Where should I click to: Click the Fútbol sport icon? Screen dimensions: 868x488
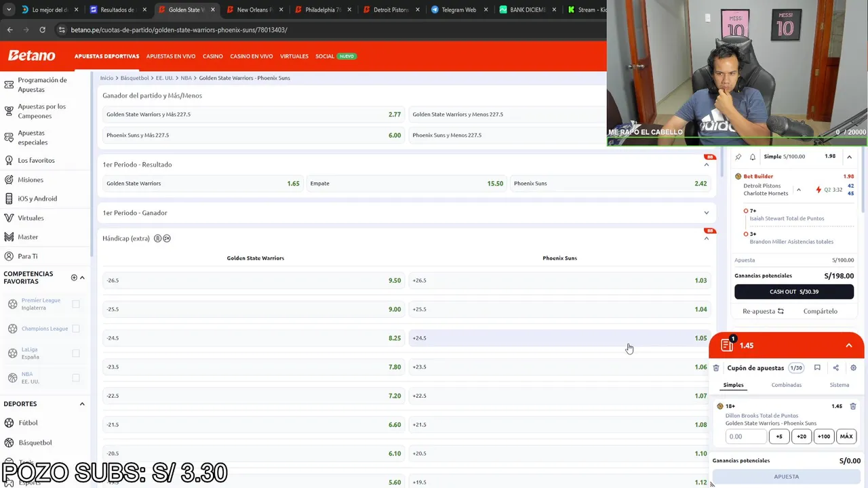point(9,423)
